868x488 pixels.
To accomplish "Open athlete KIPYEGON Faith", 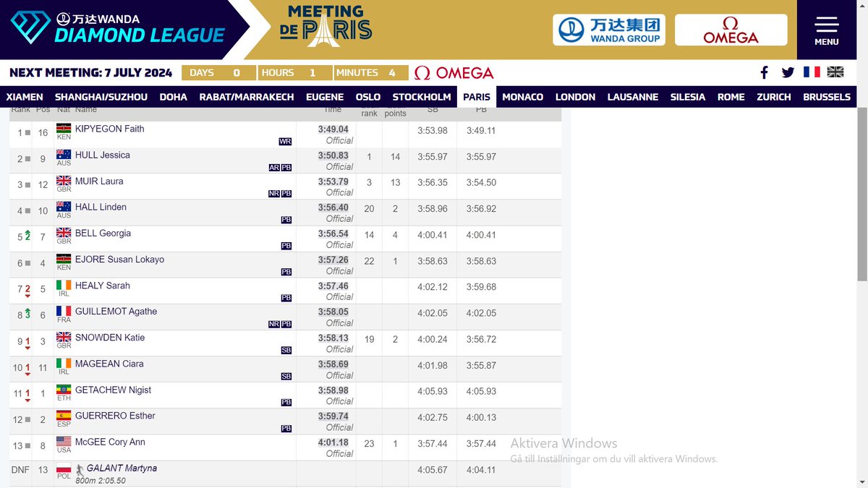I will click(x=110, y=129).
